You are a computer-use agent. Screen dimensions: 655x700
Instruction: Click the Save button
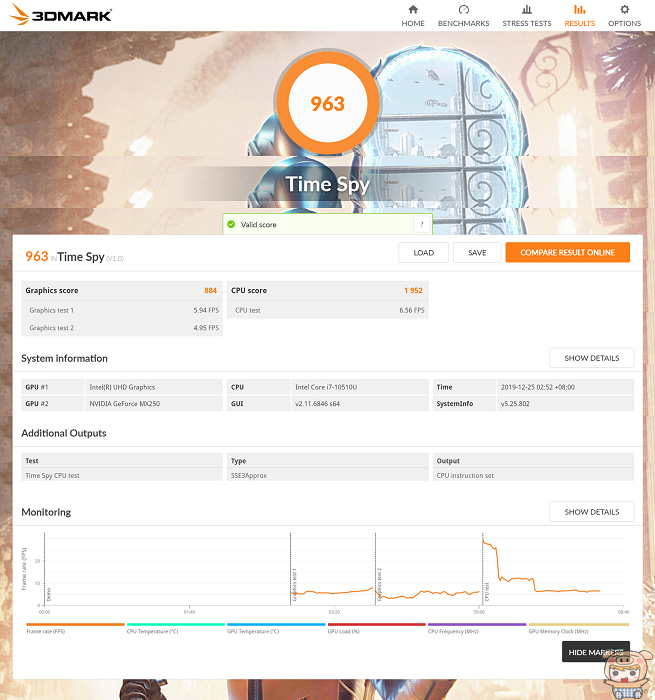477,253
